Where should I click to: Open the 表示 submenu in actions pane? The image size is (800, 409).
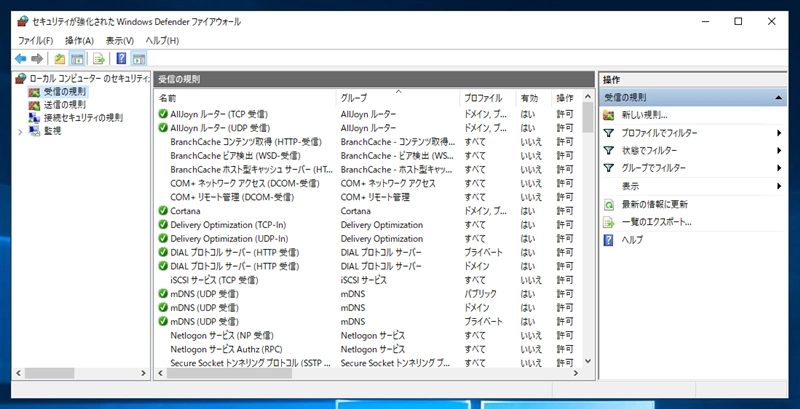pyautogui.click(x=692, y=186)
